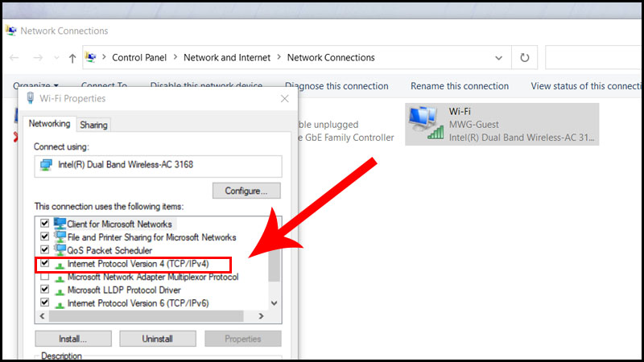Image resolution: width=644 pixels, height=362 pixels.
Task: Enable Microsoft Network Adapter Multiplexor Protocol checkbox
Action: tap(45, 276)
